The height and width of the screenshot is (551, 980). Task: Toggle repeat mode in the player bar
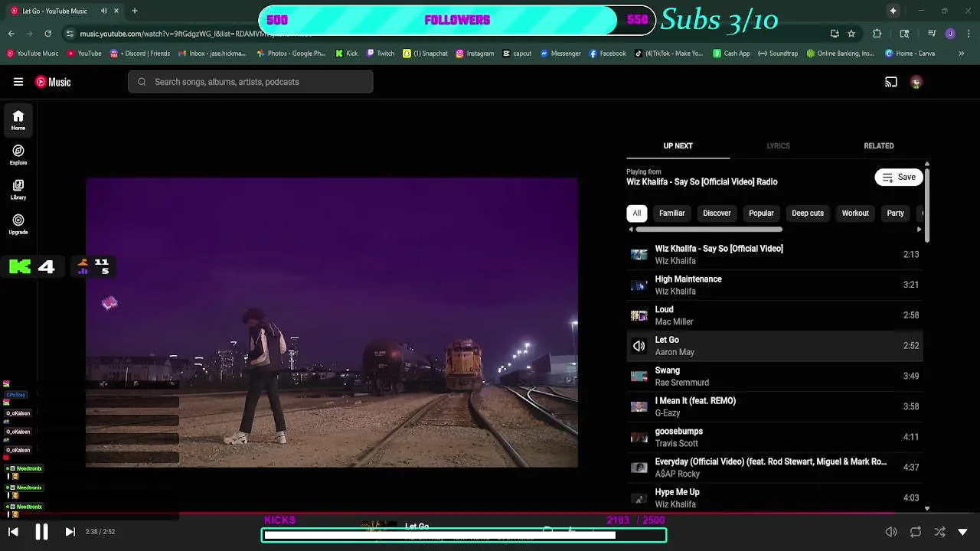[916, 532]
